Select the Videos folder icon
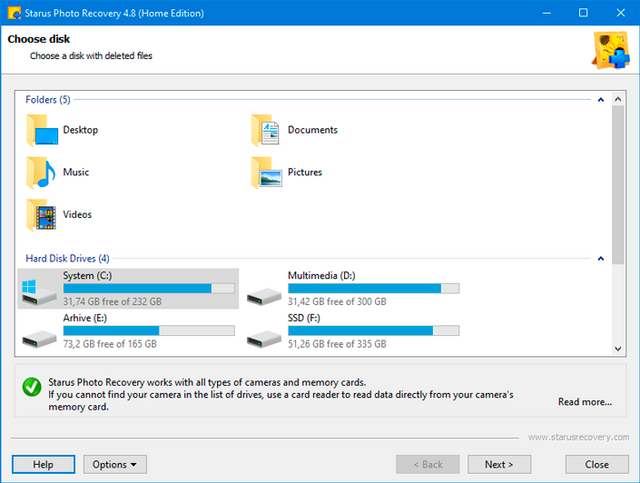The width and height of the screenshot is (640, 483). pyautogui.click(x=41, y=215)
